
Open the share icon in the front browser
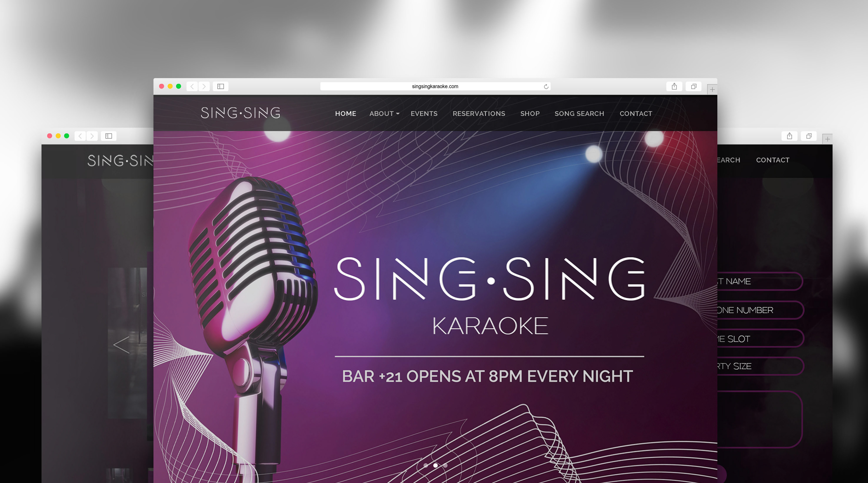[674, 86]
